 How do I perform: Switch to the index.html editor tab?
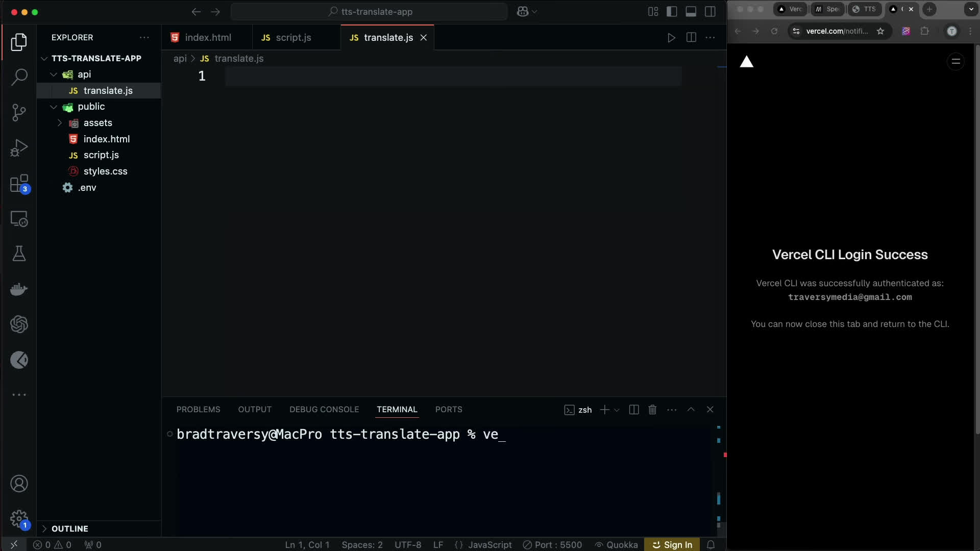(x=206, y=37)
